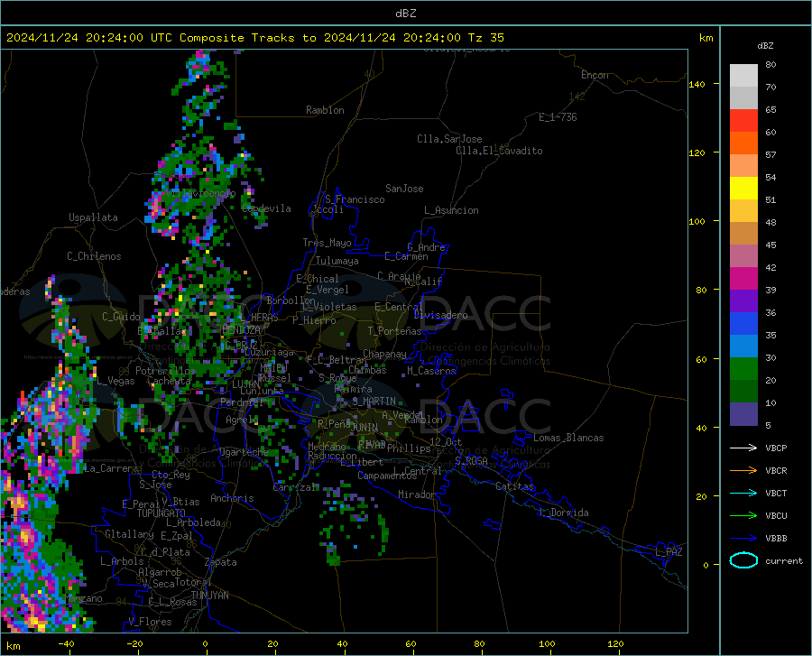Select the brown swatch between 48 and 45
This screenshot has width=812, height=656.
click(x=743, y=234)
